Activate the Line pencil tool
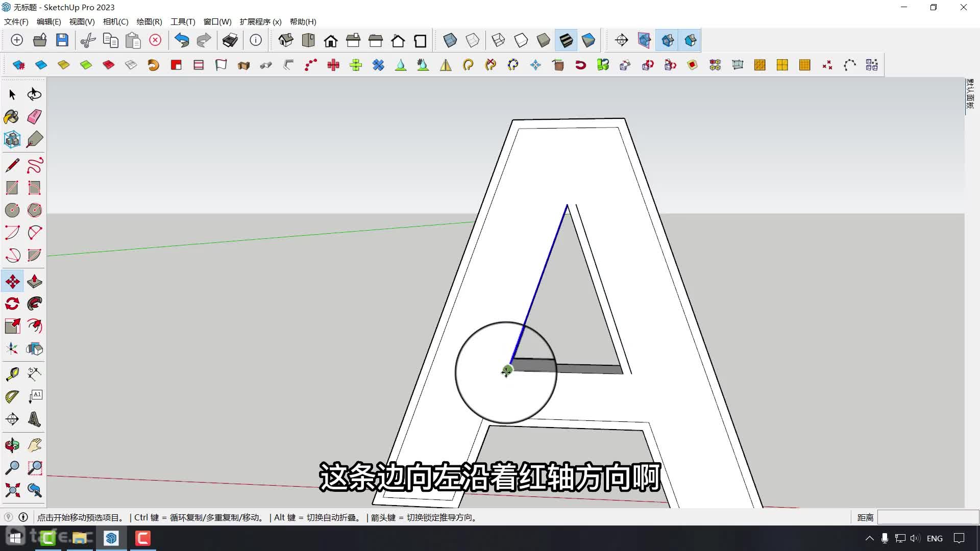The height and width of the screenshot is (551, 980). tap(12, 165)
